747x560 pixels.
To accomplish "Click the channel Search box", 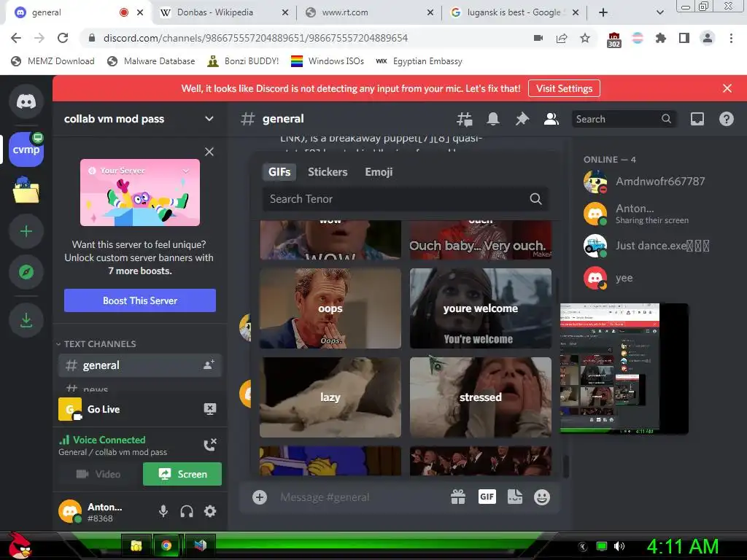I will pos(624,119).
